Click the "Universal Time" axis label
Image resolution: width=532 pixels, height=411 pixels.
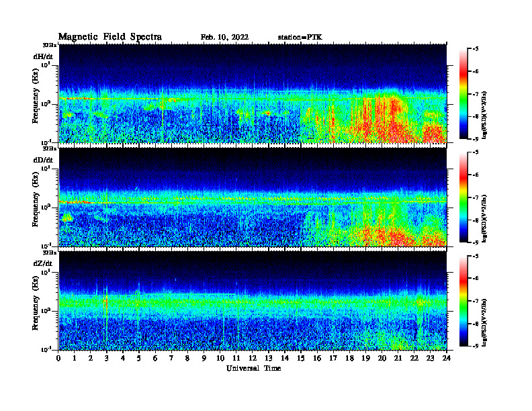[253, 368]
